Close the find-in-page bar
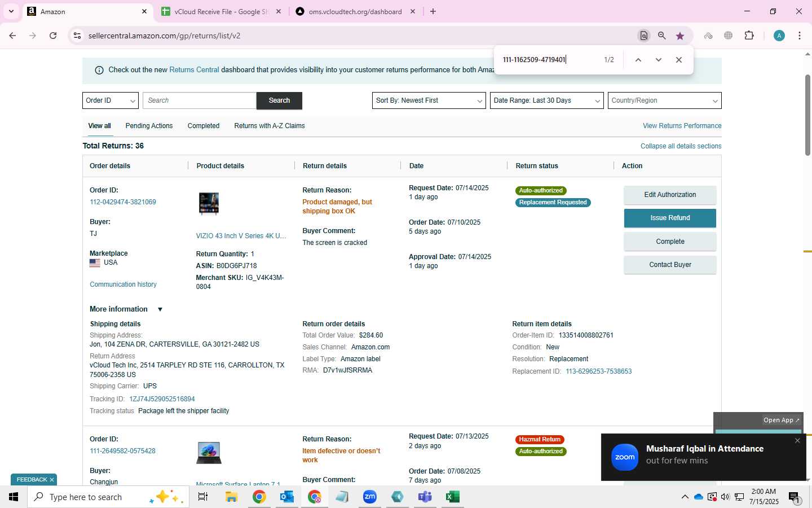The height and width of the screenshot is (508, 812). point(679,60)
